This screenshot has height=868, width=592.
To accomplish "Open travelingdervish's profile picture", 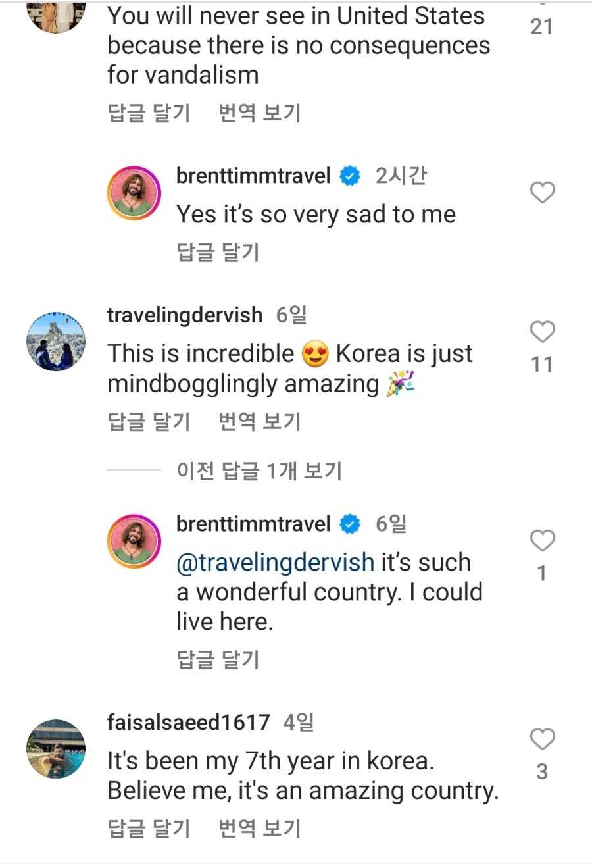I will coord(56,342).
